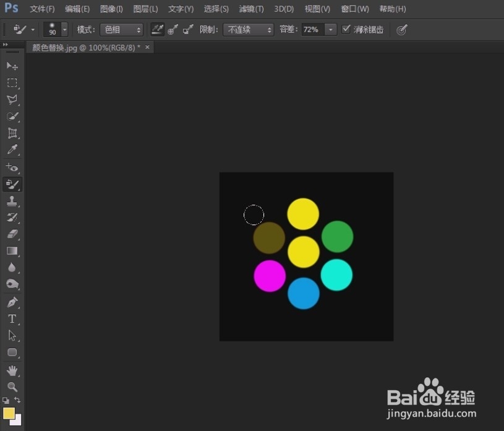
Task: Activate continuous sampling mode
Action: click(157, 29)
